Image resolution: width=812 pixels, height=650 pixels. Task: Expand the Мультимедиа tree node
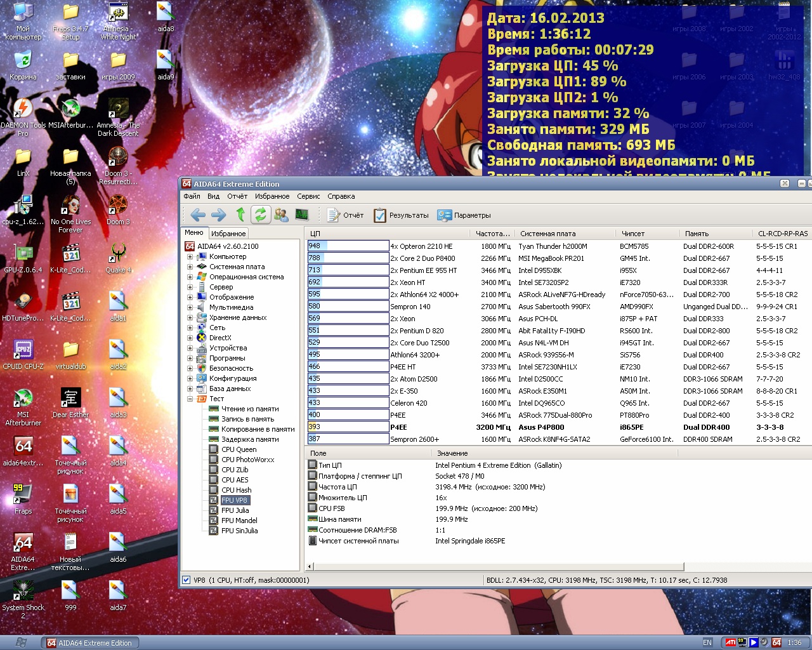[190, 307]
